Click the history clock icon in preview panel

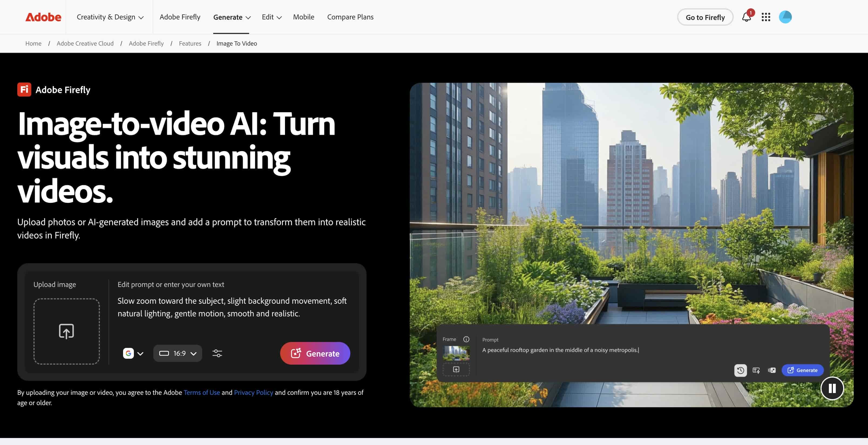click(x=740, y=370)
